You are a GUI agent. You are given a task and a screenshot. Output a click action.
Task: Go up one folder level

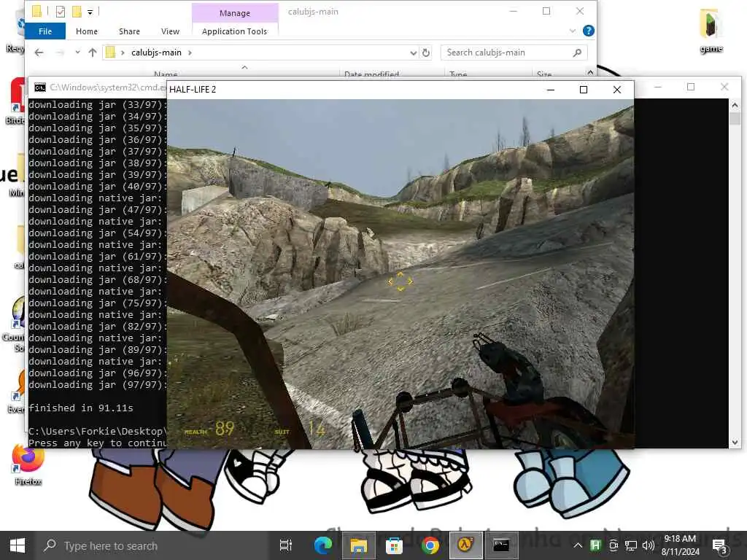coord(93,52)
